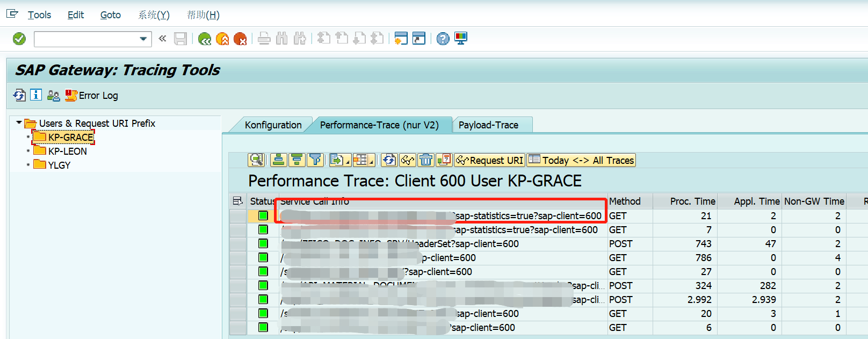Image resolution: width=868 pixels, height=339 pixels.
Task: Click the refresh icon in the trace toolbar
Action: tap(389, 160)
